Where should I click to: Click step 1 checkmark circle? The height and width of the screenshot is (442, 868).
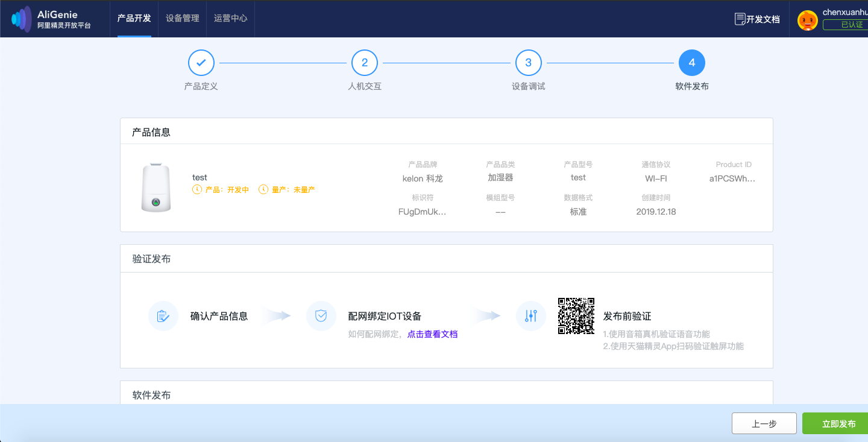point(201,63)
